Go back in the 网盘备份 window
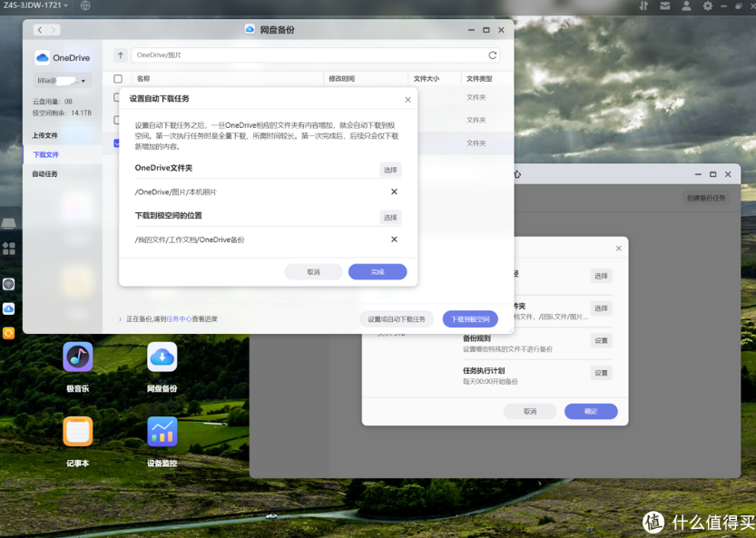 [40, 30]
